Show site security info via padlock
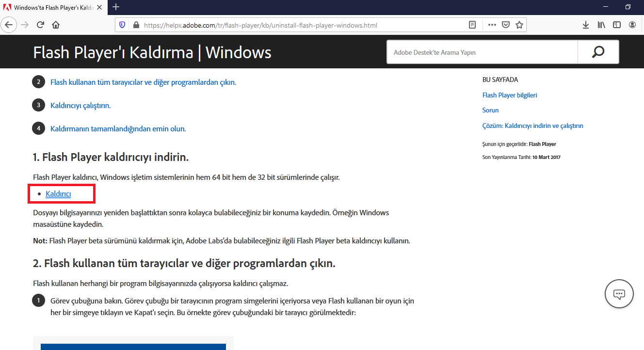644x350 pixels. pyautogui.click(x=135, y=25)
